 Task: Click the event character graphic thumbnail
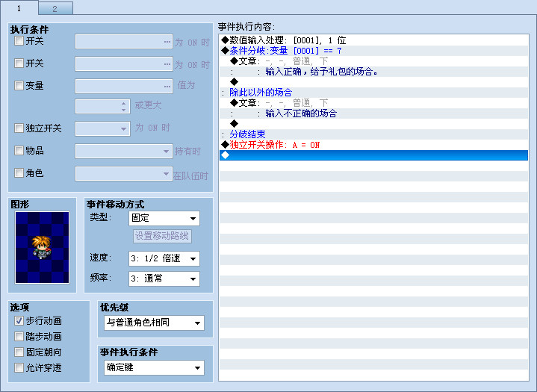[42, 248]
